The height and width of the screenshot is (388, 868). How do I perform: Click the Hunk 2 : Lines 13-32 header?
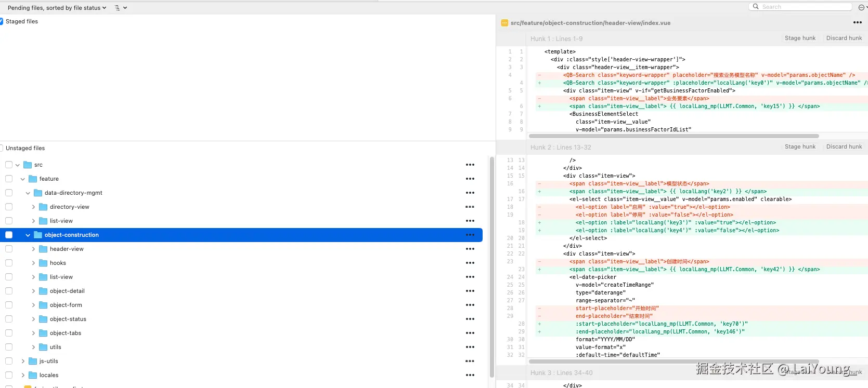(561, 148)
